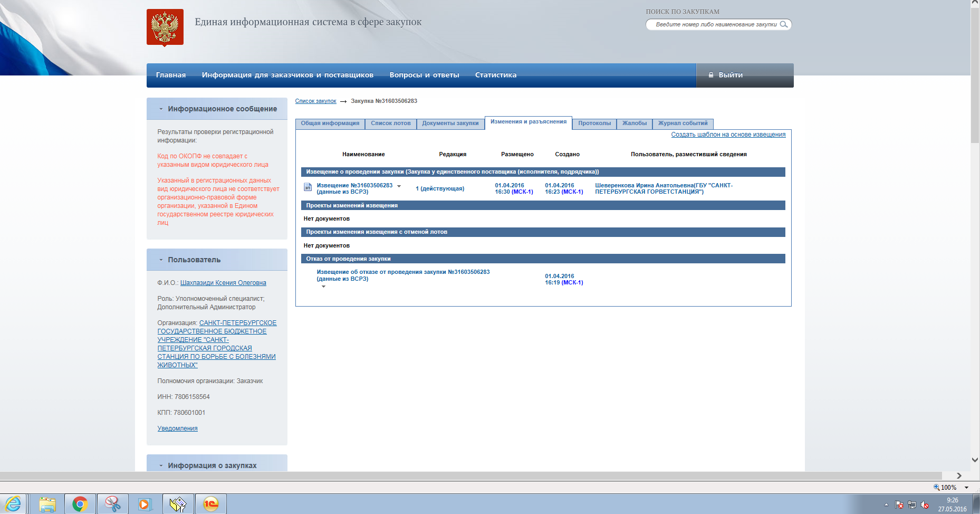This screenshot has height=514, width=980.
Task: Open dropdown arrow next to Извещение №31603506283
Action: [399, 186]
